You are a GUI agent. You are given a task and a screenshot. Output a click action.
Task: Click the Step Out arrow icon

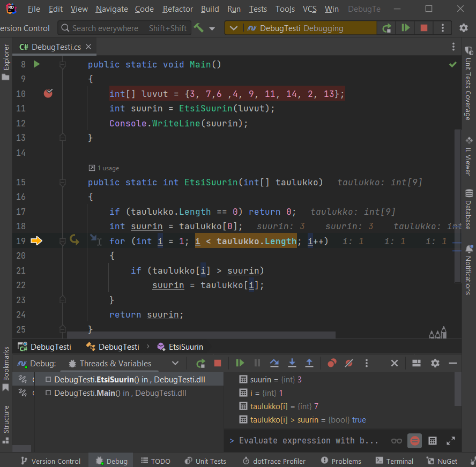pos(309,363)
